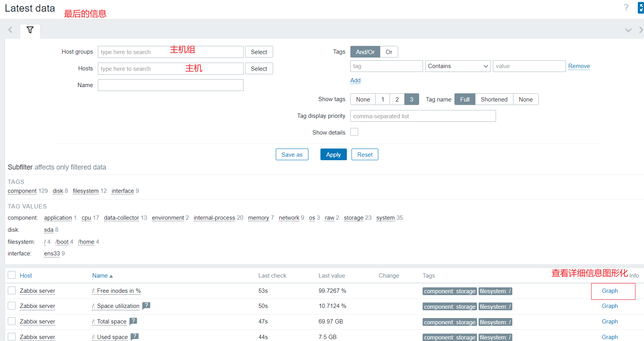The image size is (644, 341).
Task: Open Graph for Space utilization row
Action: click(x=610, y=306)
